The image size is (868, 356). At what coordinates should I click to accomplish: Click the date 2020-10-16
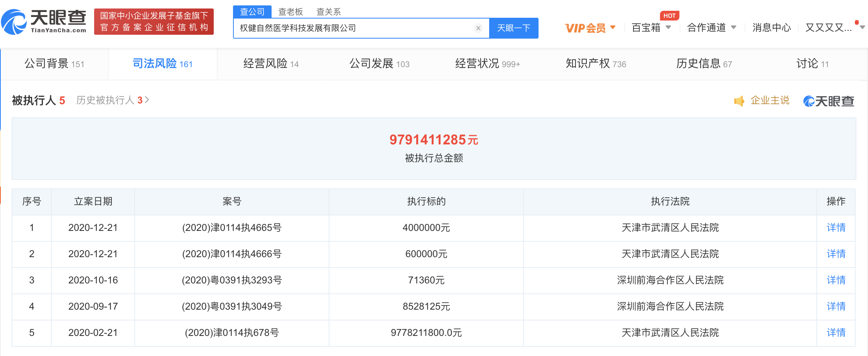(x=93, y=280)
